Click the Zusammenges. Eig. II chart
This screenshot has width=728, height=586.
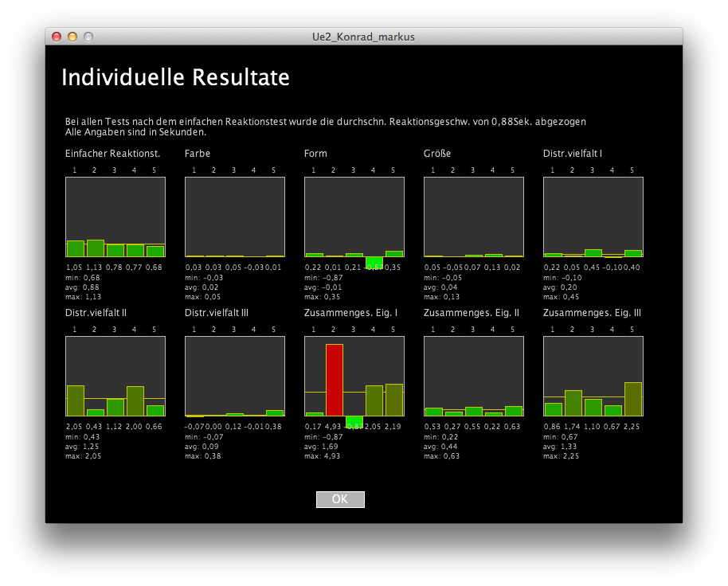[x=473, y=375]
